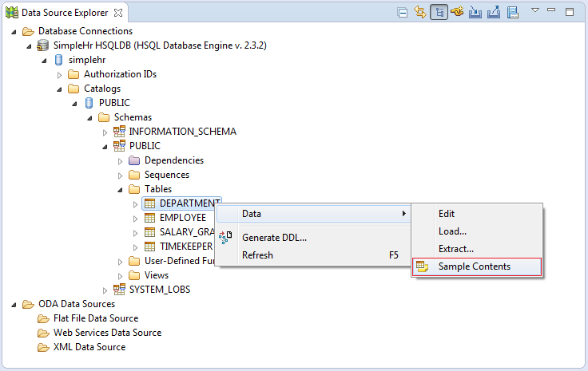Click the TIMEKEEPER table icon
The image size is (588, 371).
[149, 247]
